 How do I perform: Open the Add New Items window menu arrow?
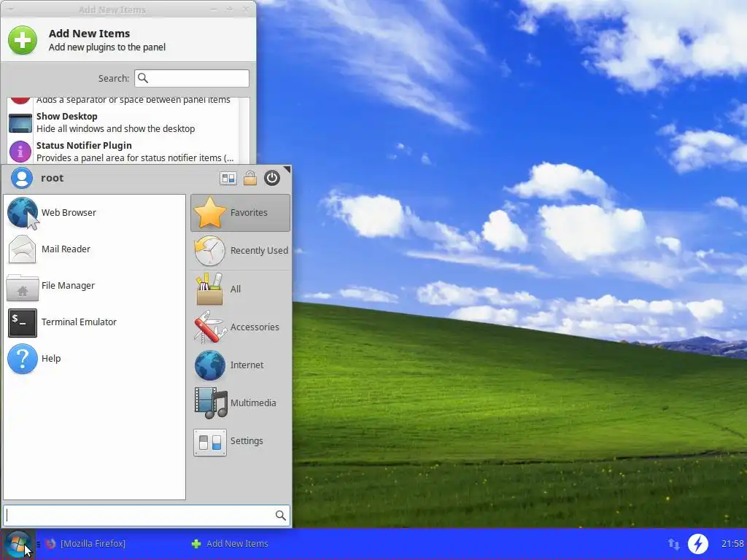(x=10, y=9)
